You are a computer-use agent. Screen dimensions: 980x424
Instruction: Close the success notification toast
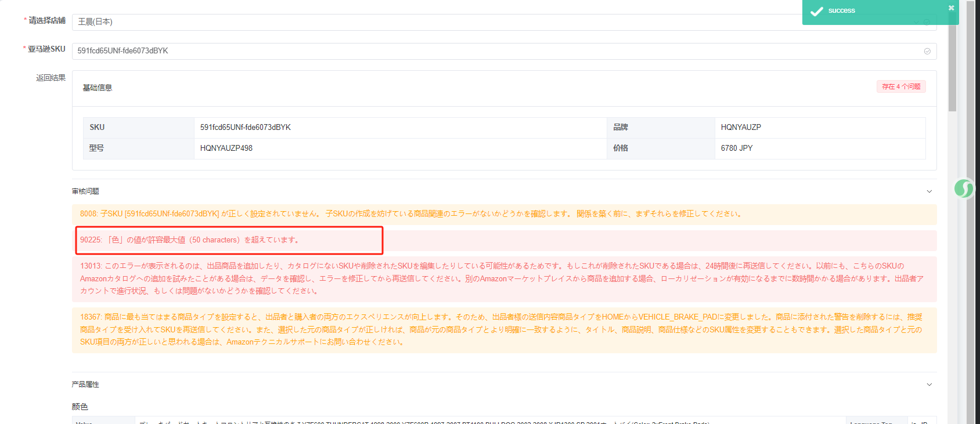(x=951, y=8)
